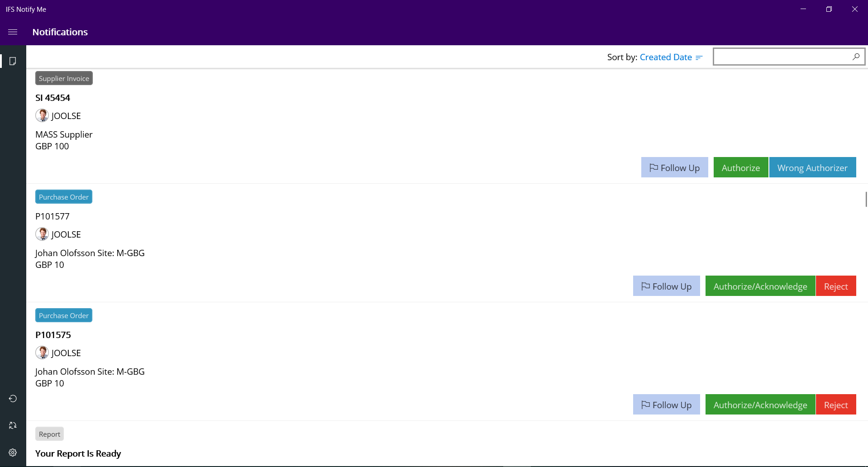Click the Notifications page heading
This screenshot has height=467, width=868.
tap(60, 32)
